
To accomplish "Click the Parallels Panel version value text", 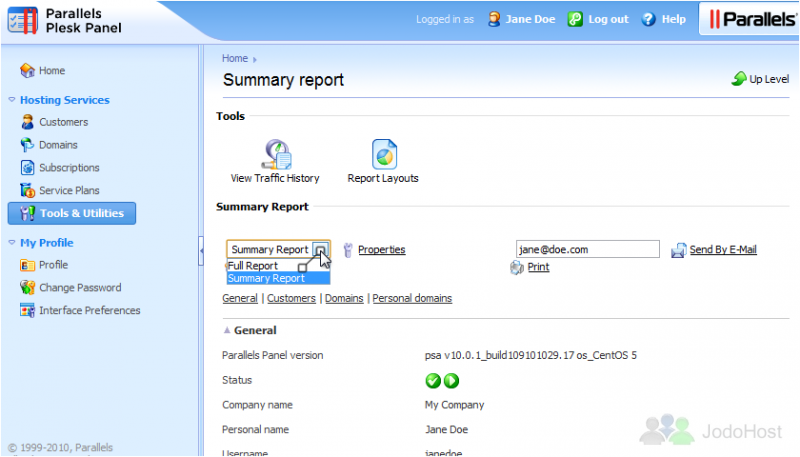I will pos(531,356).
